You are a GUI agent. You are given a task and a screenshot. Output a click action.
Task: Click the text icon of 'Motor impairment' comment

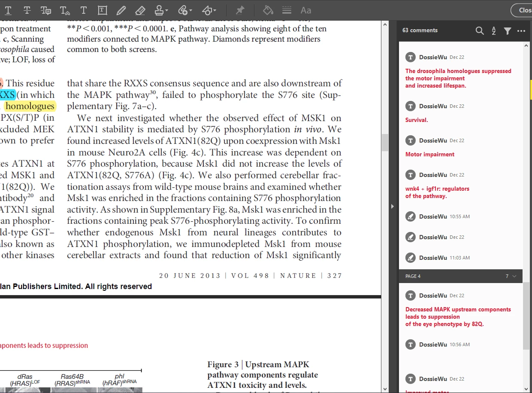(x=411, y=140)
